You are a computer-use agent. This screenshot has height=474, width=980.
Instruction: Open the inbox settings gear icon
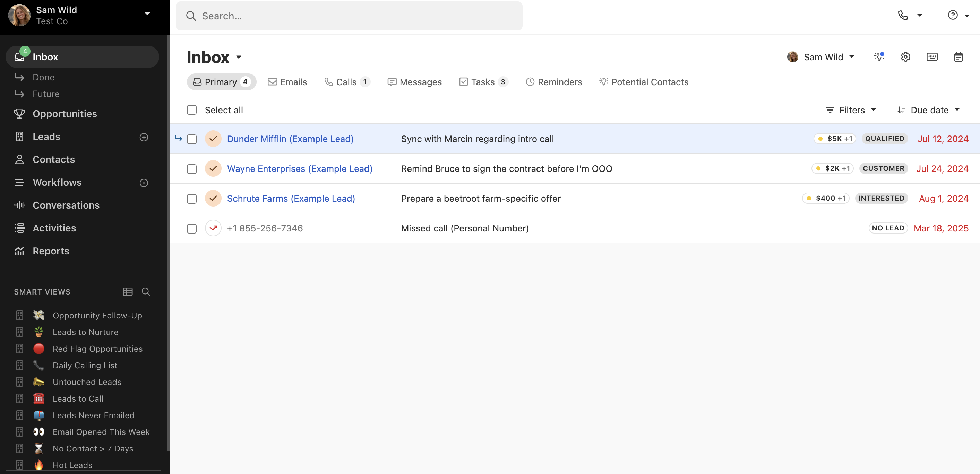pyautogui.click(x=905, y=57)
